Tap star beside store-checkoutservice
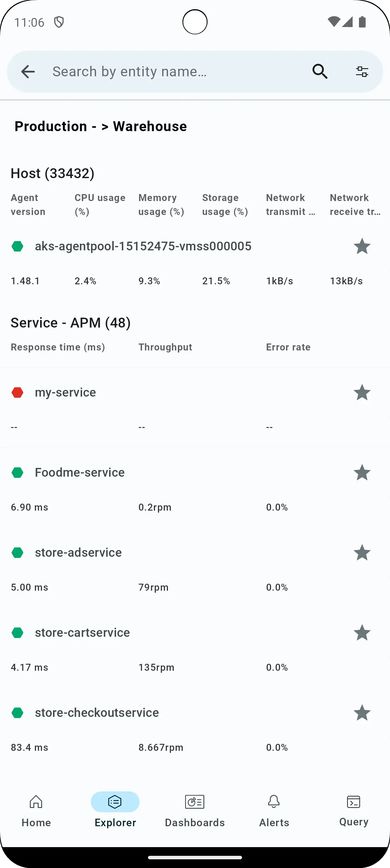Viewport: 390px width, 868px height. (362, 713)
